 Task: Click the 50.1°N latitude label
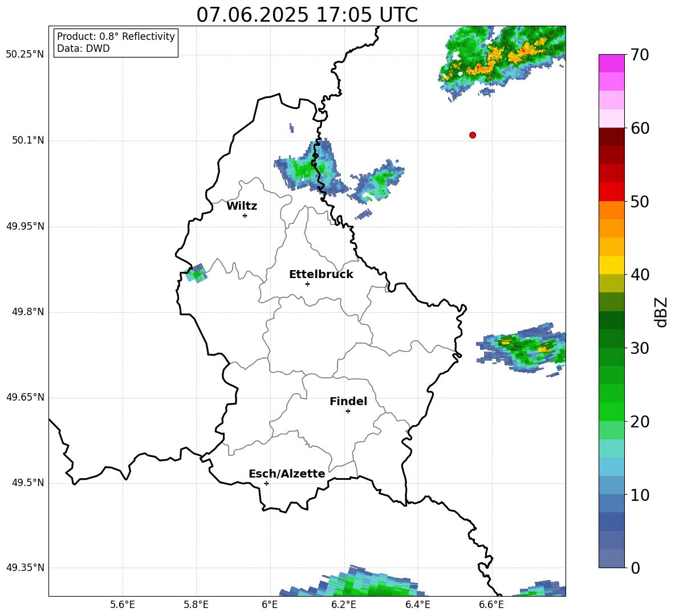28,140
